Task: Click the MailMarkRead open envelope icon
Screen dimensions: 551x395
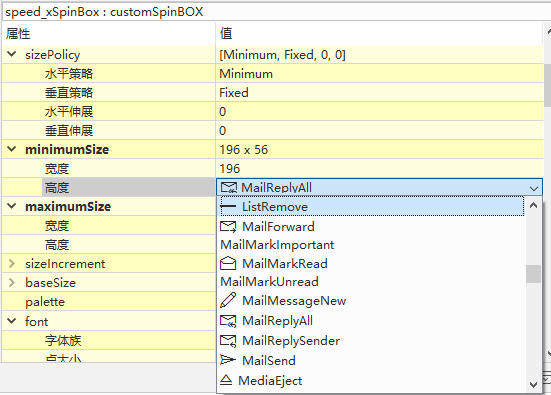Action: [x=228, y=264]
